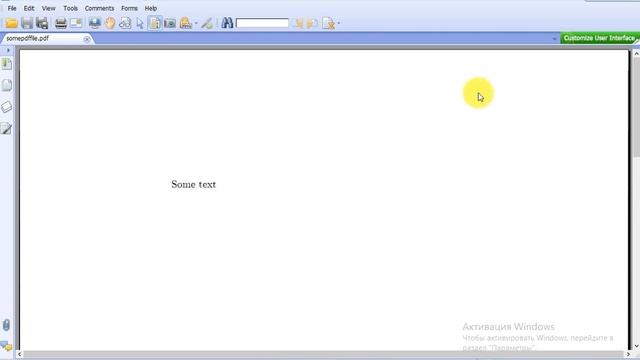Open the Bookmarks panel icon in sidebar
Screen dimensions: 640x360
point(7,64)
